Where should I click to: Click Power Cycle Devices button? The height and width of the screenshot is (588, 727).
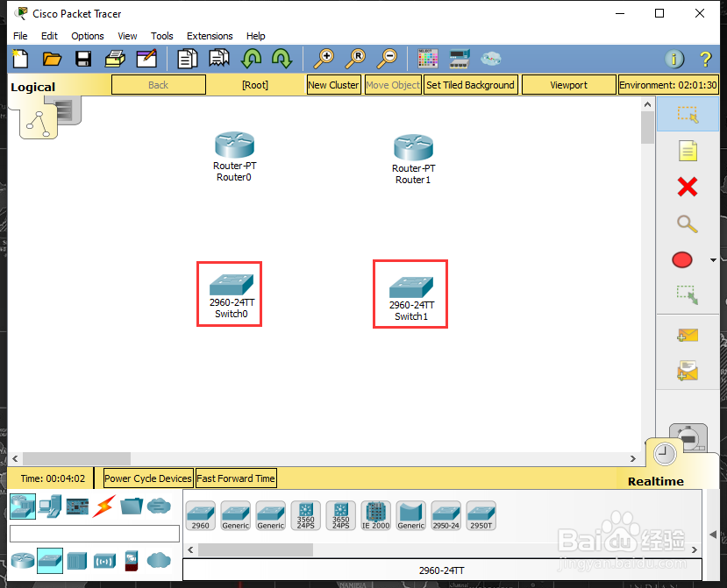pos(148,478)
